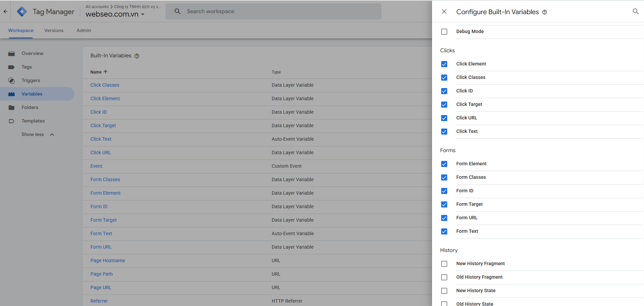Image resolution: width=644 pixels, height=306 pixels.
Task: Open the Event variable link
Action: coord(96,166)
